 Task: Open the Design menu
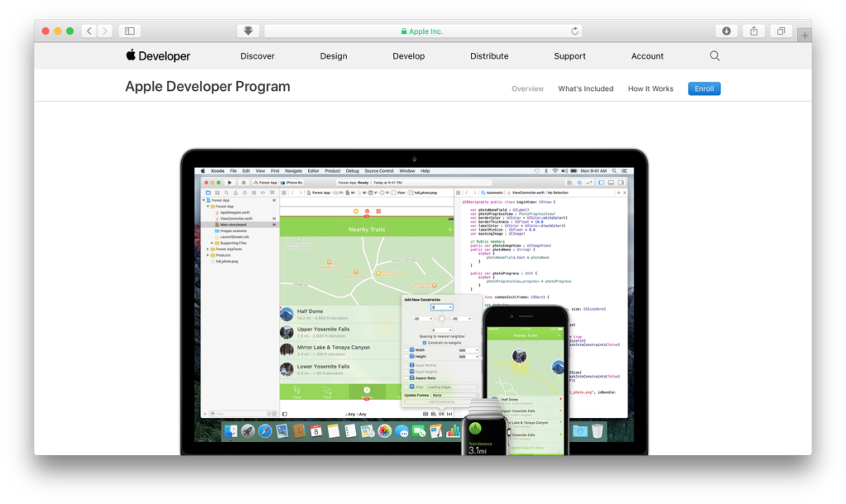click(334, 56)
